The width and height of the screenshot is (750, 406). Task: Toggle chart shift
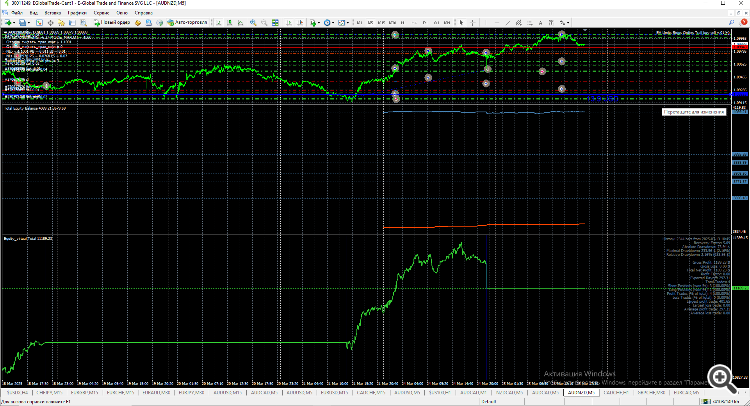(x=300, y=22)
